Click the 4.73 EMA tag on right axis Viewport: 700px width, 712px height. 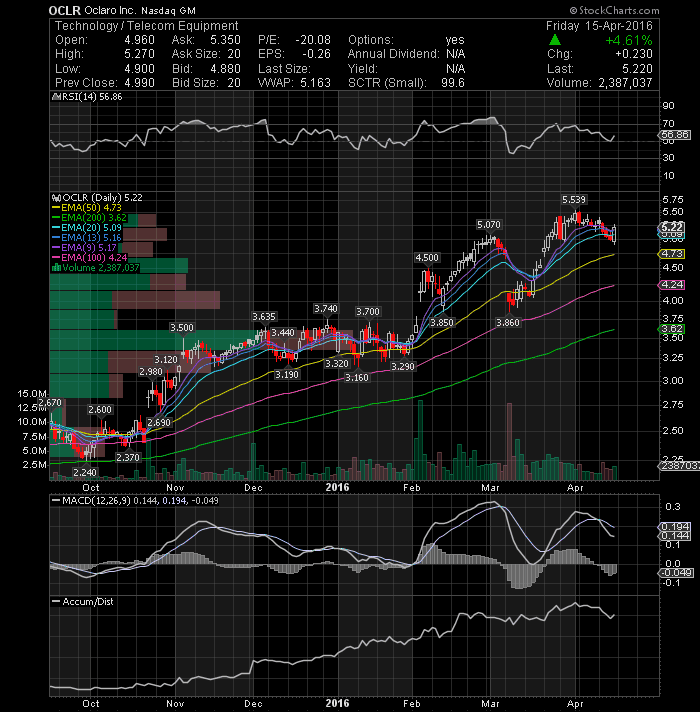point(671,254)
